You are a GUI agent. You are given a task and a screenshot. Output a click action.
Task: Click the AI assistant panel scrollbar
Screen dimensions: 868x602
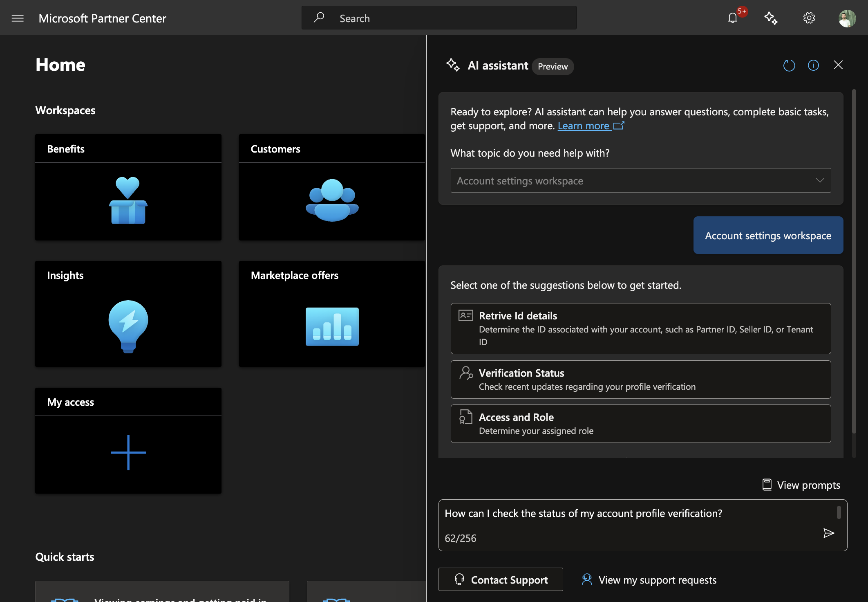pyautogui.click(x=854, y=262)
